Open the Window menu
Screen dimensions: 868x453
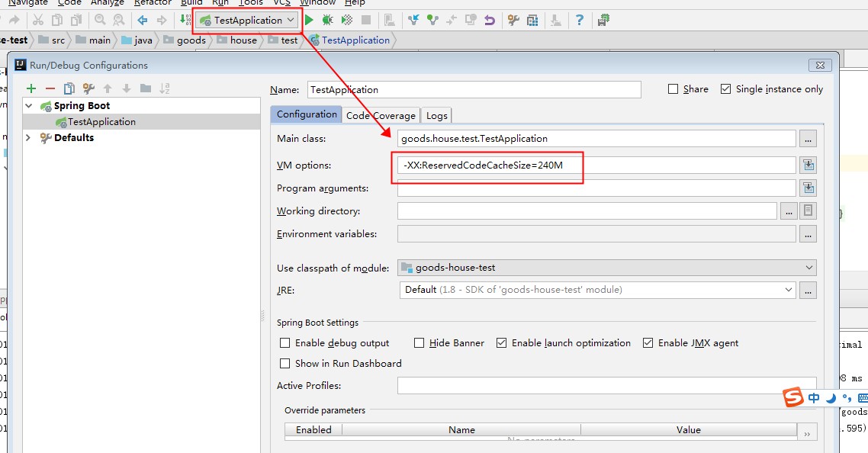318,3
